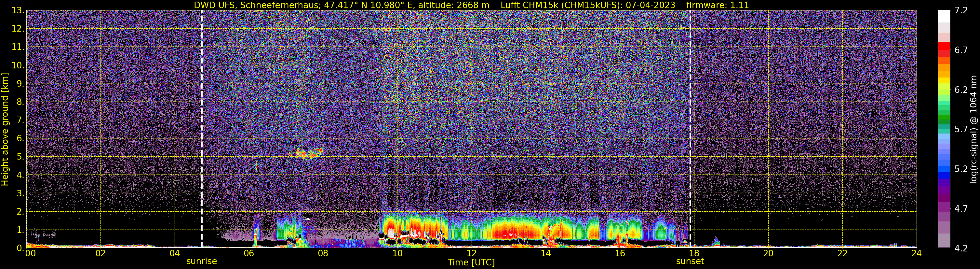Click the '12.' height axis tick label
Viewport: 980px width, 269px height.
[x=18, y=29]
